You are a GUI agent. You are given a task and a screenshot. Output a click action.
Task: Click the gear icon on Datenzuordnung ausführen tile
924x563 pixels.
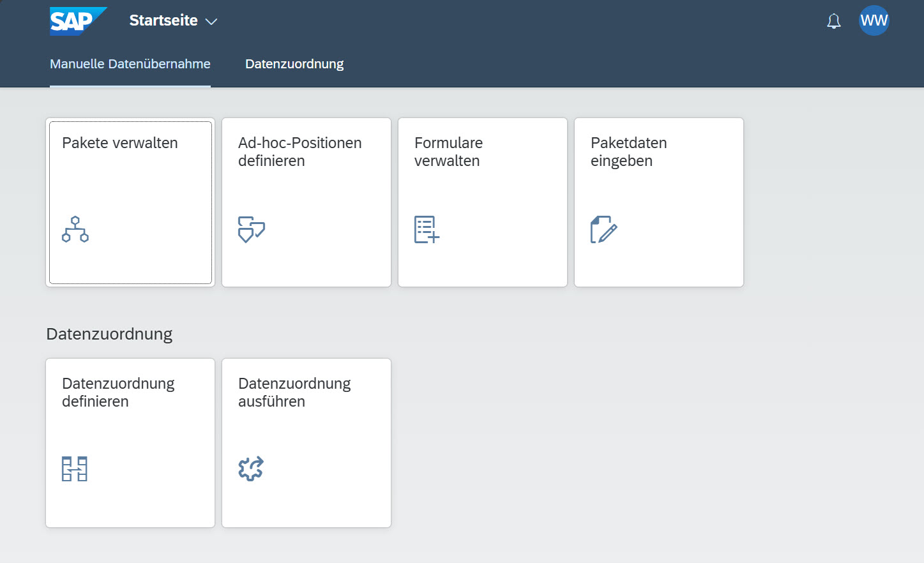(251, 469)
